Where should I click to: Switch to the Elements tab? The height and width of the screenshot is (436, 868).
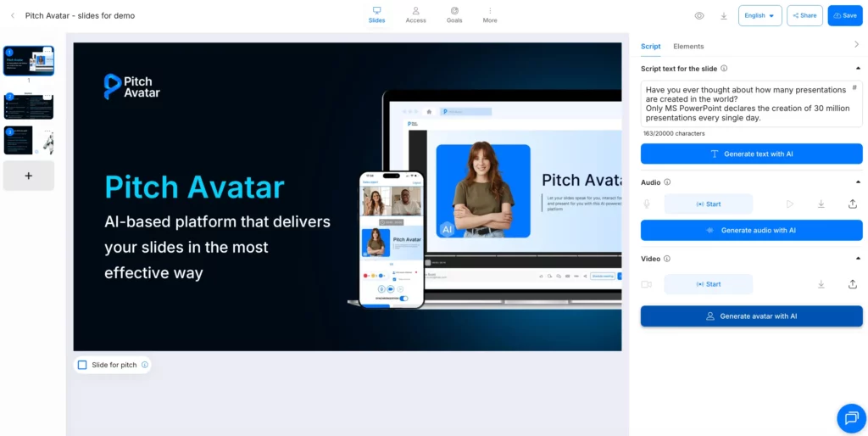(x=688, y=47)
